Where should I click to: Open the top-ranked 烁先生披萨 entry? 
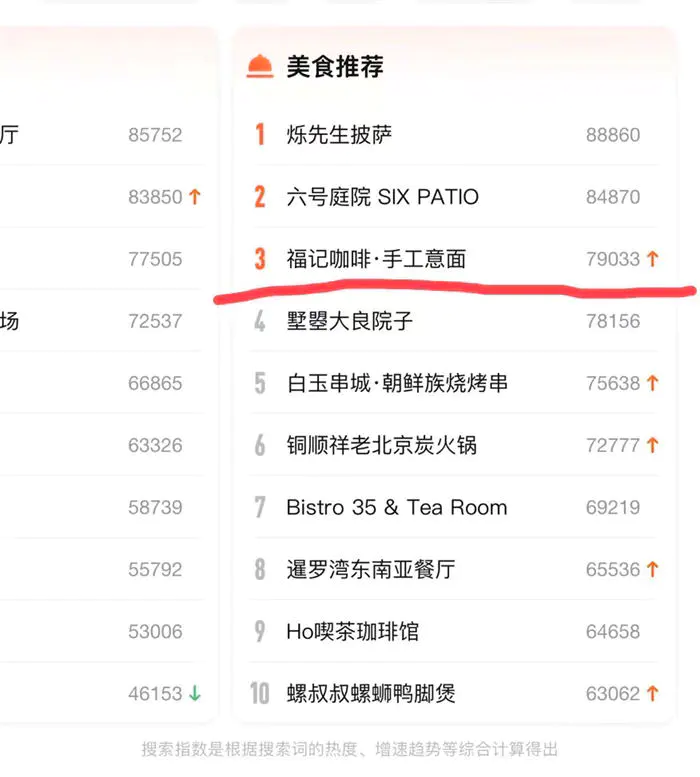click(339, 135)
